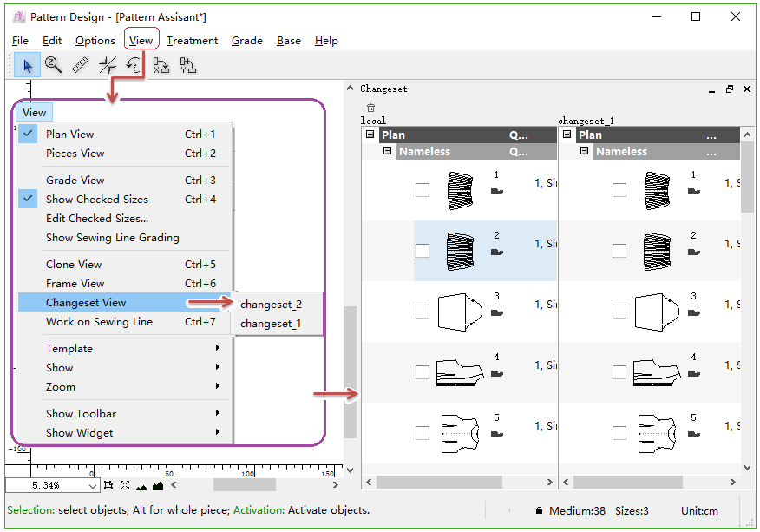The height and width of the screenshot is (532, 760).
Task: Tick checkbox for changeset_1 piece 3
Action: (x=619, y=312)
